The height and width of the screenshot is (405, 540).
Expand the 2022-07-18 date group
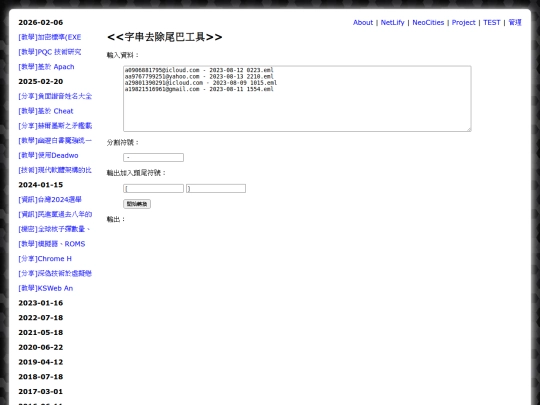pos(41,318)
